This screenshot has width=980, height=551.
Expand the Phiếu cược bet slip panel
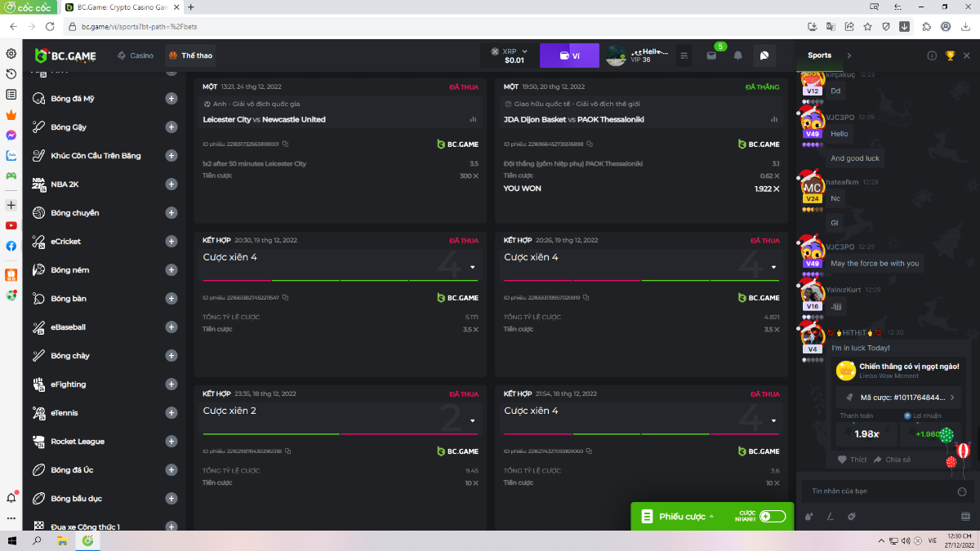[682, 516]
